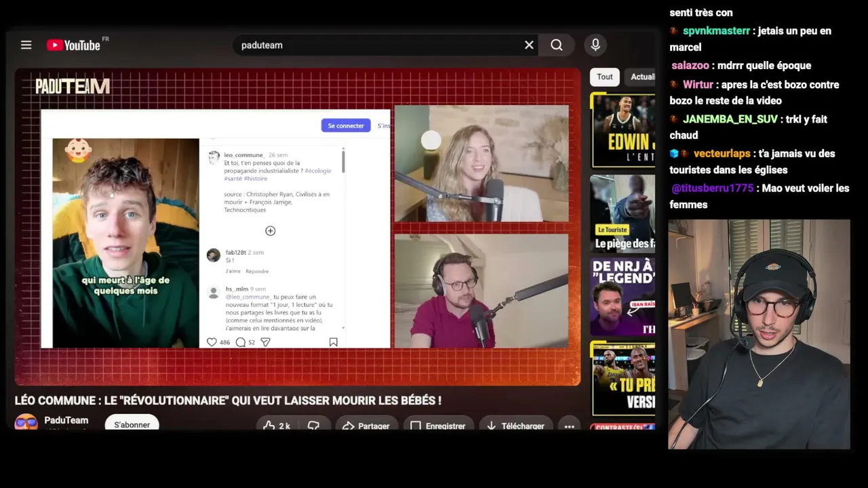This screenshot has height=488, width=868.
Task: Click the video title about Léo Commune
Action: tap(228, 401)
